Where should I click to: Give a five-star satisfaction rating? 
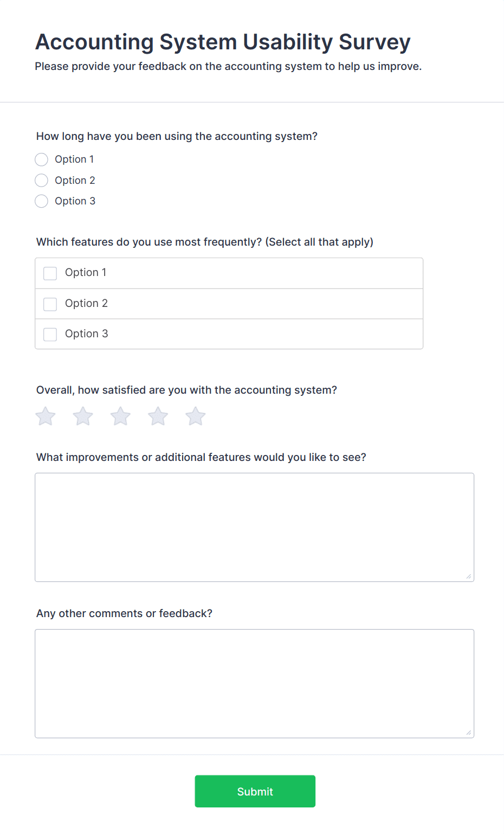pos(195,416)
